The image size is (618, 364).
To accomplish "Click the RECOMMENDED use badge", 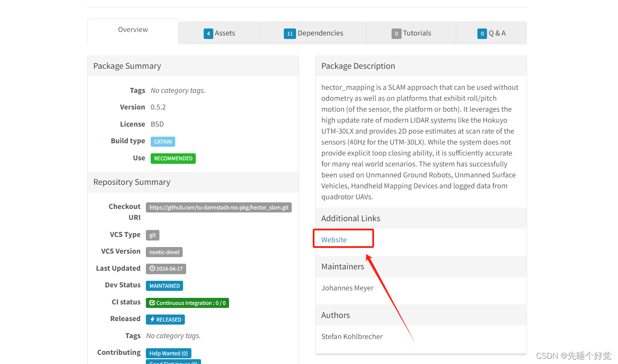I will (x=173, y=158).
